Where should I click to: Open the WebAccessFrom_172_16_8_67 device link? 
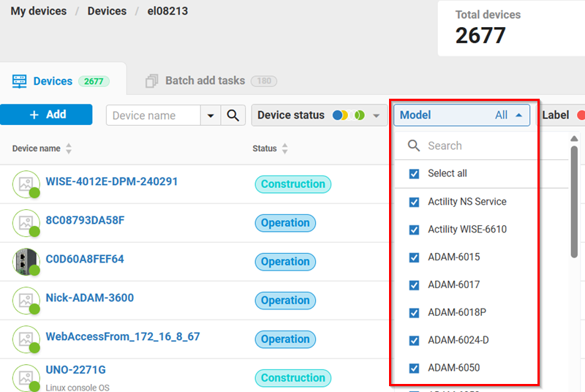pyautogui.click(x=122, y=337)
